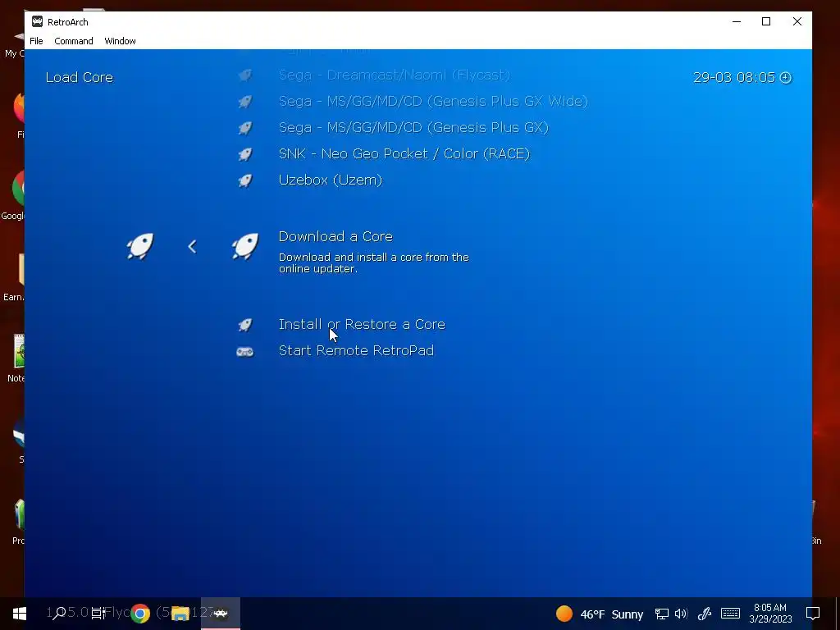The height and width of the screenshot is (630, 840).
Task: Click RetroArch title bar icon
Action: 37,21
